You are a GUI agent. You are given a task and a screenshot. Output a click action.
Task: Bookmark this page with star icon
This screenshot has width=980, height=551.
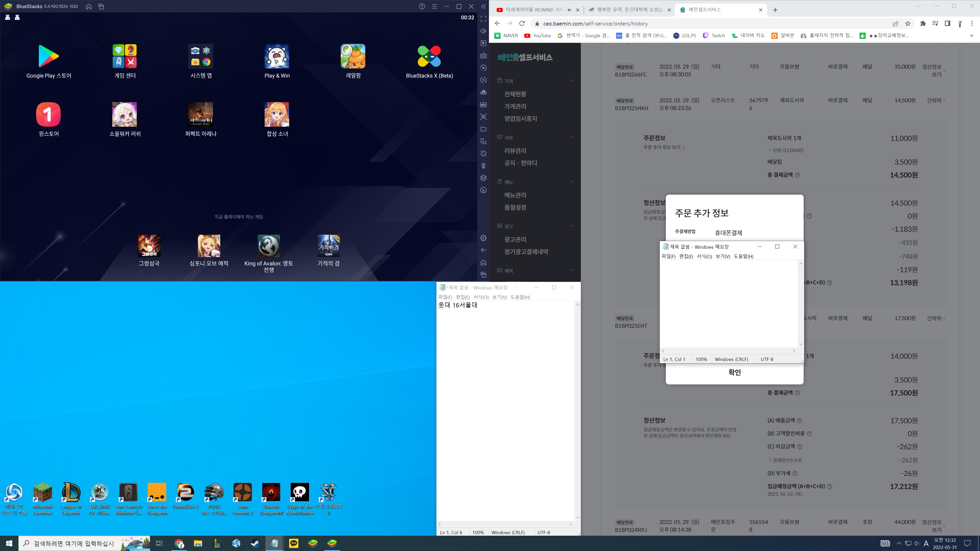tap(908, 23)
